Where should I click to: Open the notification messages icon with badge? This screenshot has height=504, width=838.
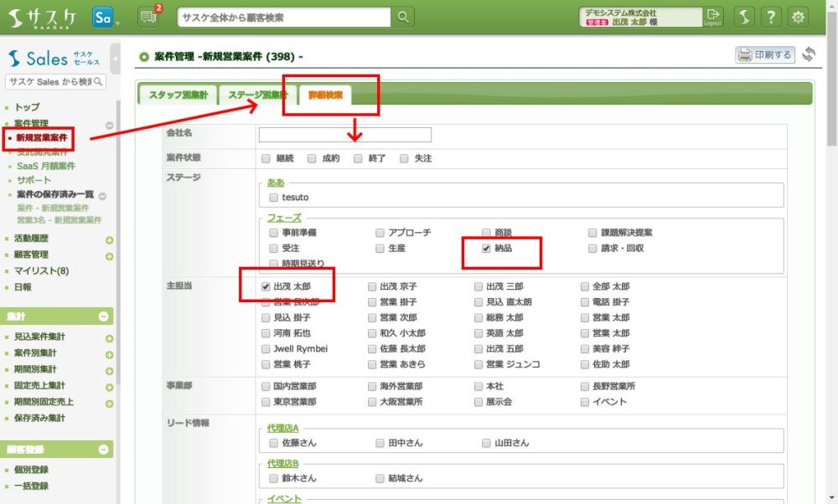[x=147, y=17]
